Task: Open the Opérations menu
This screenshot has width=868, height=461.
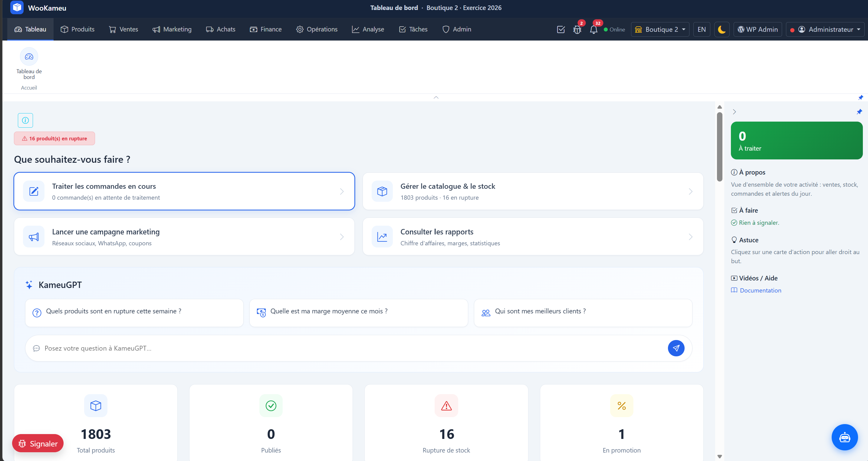Action: click(317, 29)
